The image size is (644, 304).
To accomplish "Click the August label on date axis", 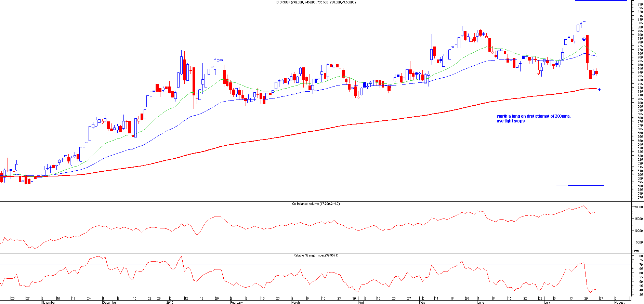I will tap(620, 302).
